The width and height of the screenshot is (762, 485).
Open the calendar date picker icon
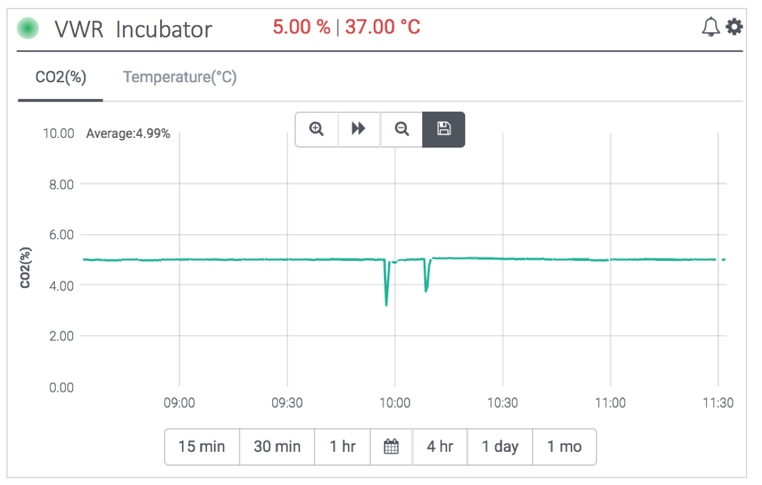coord(391,446)
